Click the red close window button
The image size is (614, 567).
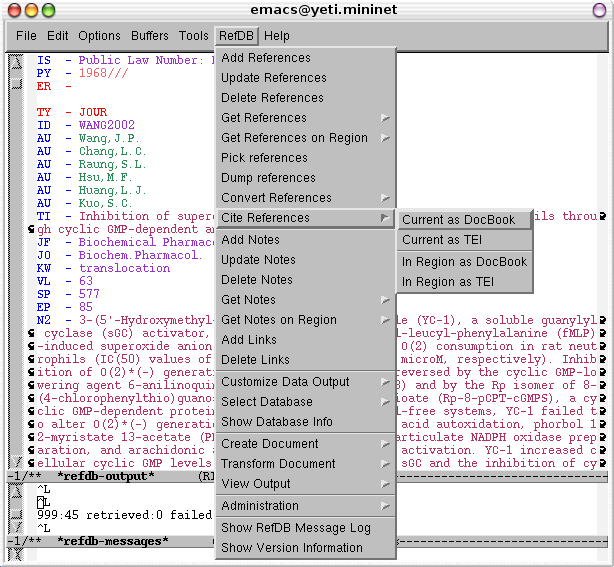point(13,10)
